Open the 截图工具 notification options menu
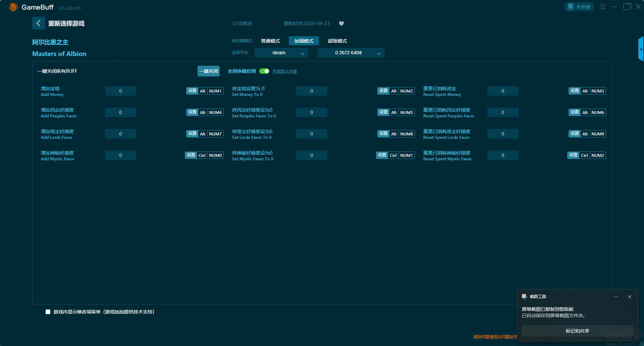The height and width of the screenshot is (346, 644). (x=616, y=297)
